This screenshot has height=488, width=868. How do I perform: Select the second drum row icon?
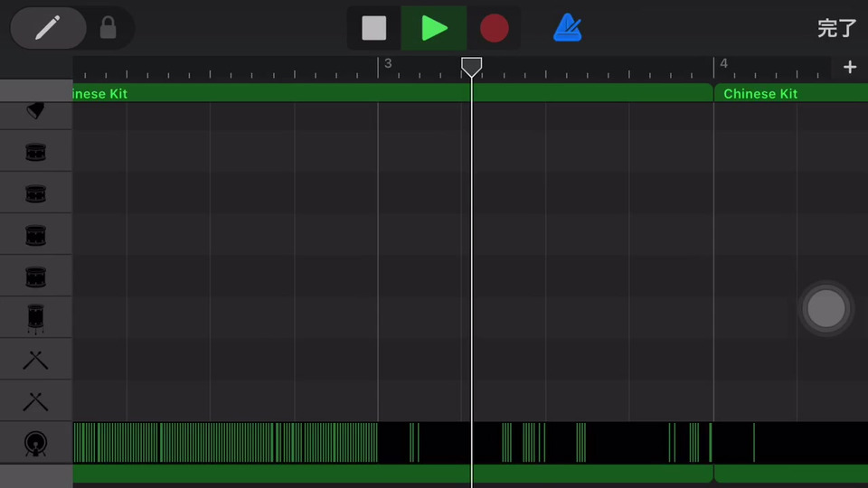pyautogui.click(x=36, y=193)
